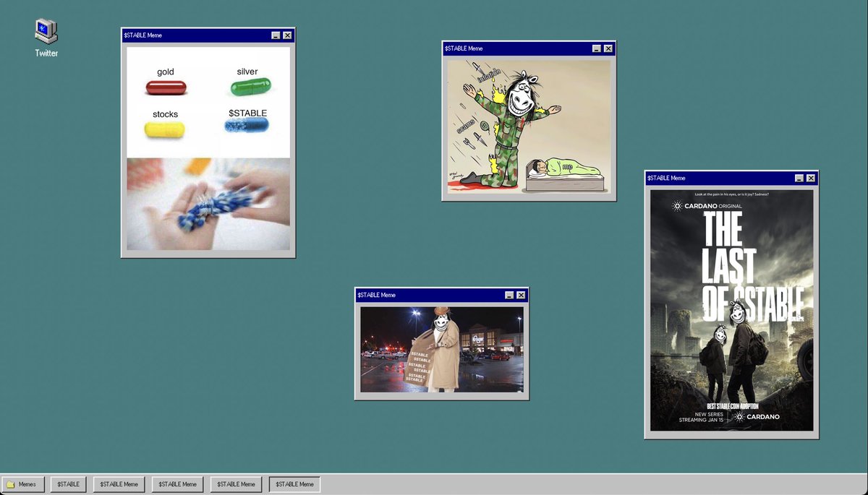Open the Memes folder in the taskbar
This screenshot has height=495, width=868.
click(x=23, y=484)
